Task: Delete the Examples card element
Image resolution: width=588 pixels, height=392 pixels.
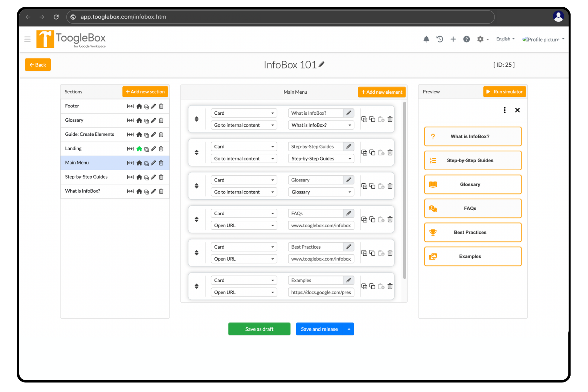Action: [x=390, y=286]
